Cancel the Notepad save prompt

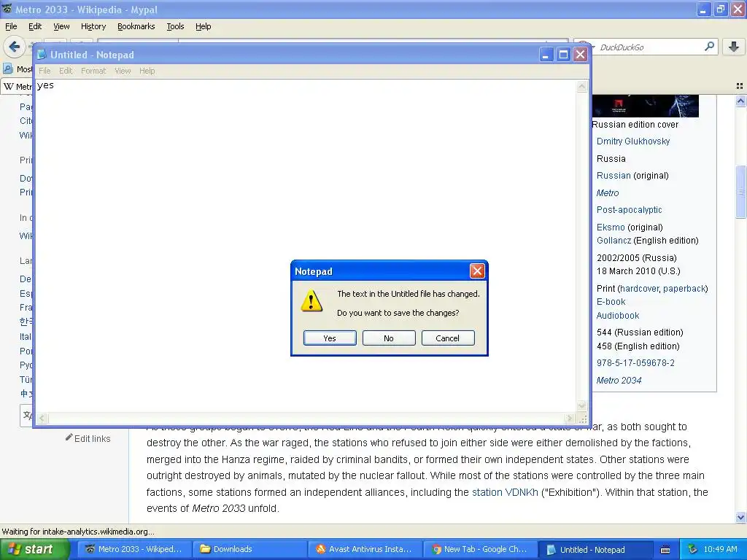point(448,338)
